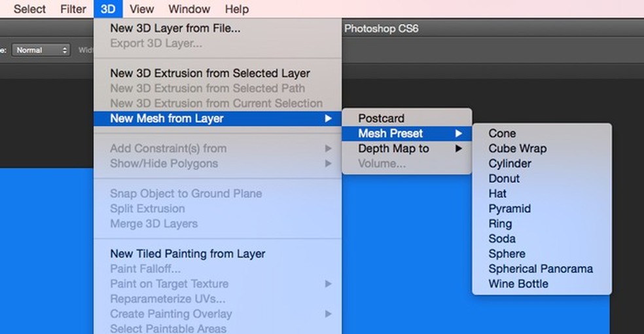Select New 3D Extrusion from Selected Layer
Viewport: 644px width, 334px height.
[209, 73]
